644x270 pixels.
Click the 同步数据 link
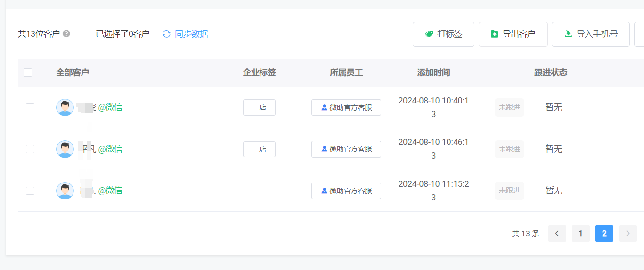pos(191,34)
